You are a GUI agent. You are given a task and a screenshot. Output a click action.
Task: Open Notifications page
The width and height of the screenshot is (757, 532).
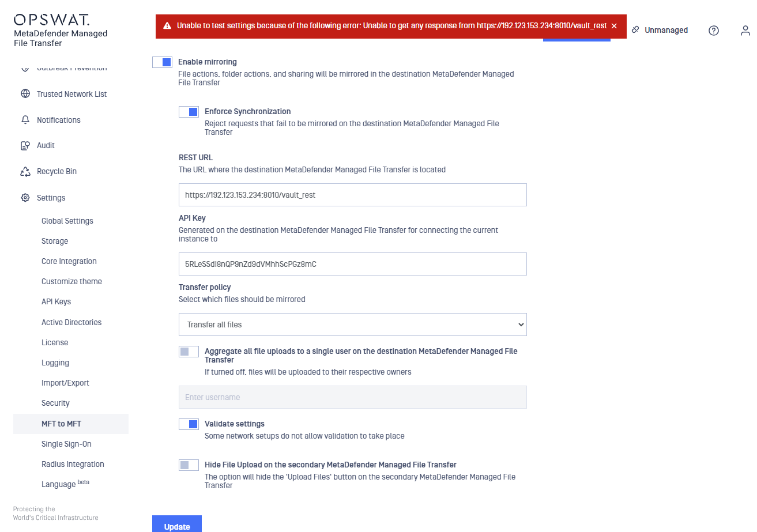(x=59, y=120)
